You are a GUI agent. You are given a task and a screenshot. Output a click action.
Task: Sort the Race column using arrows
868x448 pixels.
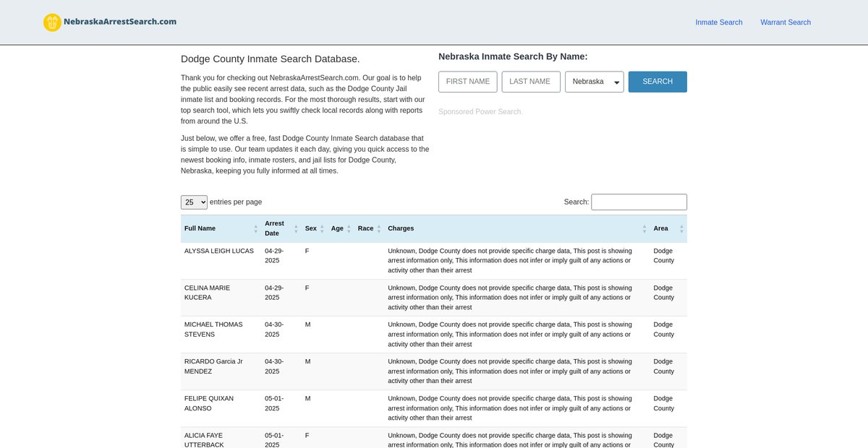378,228
